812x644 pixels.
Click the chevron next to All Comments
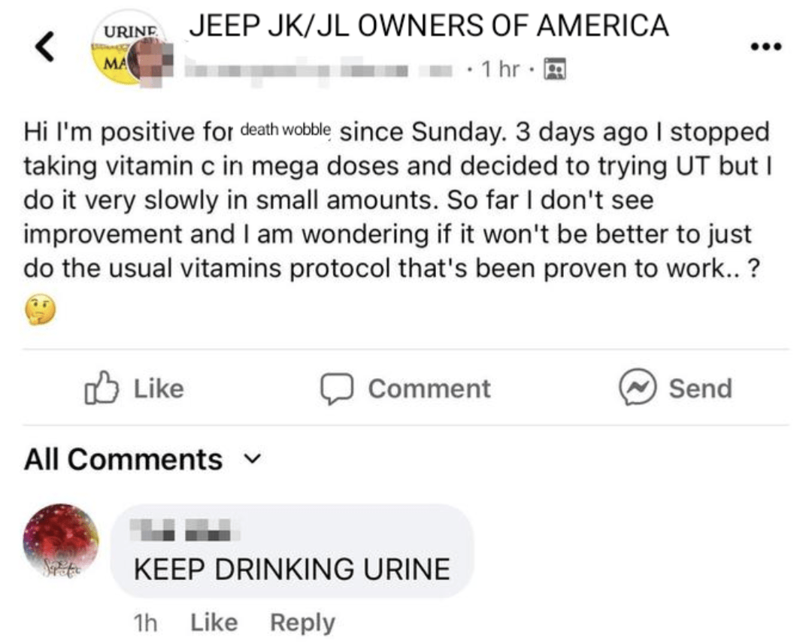tap(252, 458)
